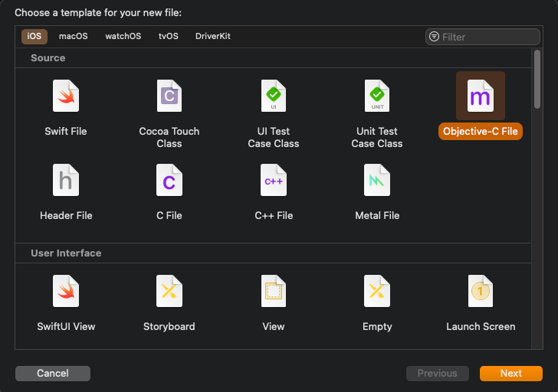Click the "UI Test Case Class" label
Screen dimensions: 558x392
click(274, 137)
